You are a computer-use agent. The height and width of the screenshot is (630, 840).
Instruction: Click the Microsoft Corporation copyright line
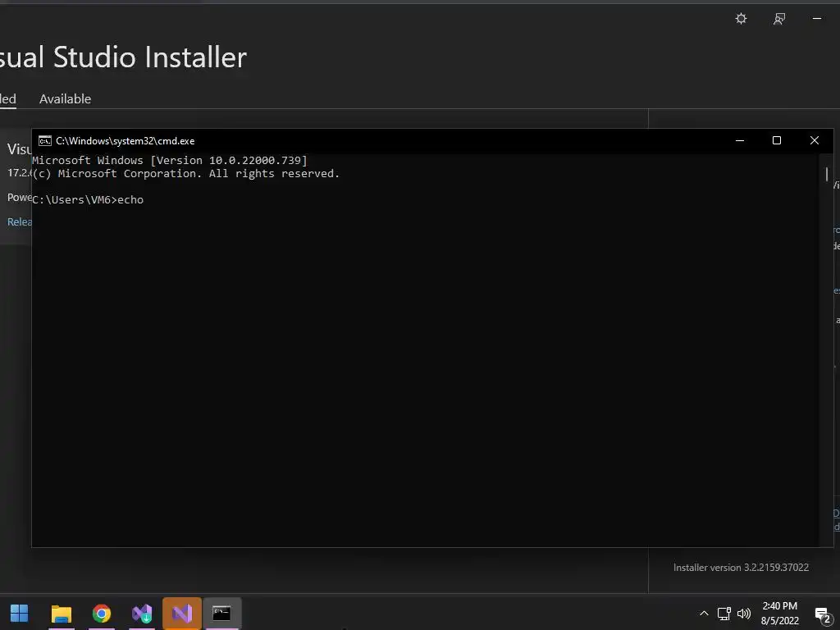[186, 174]
